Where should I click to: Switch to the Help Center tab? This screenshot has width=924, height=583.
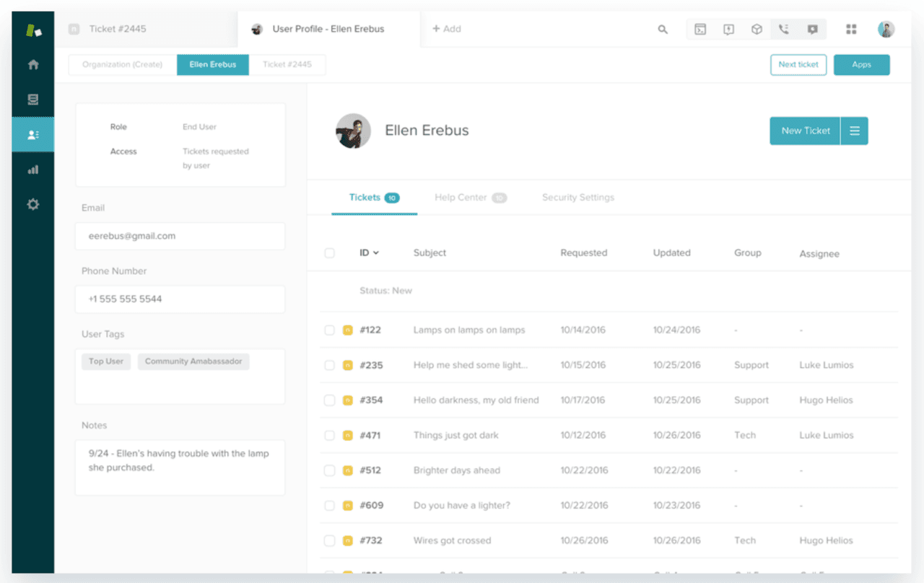point(461,198)
